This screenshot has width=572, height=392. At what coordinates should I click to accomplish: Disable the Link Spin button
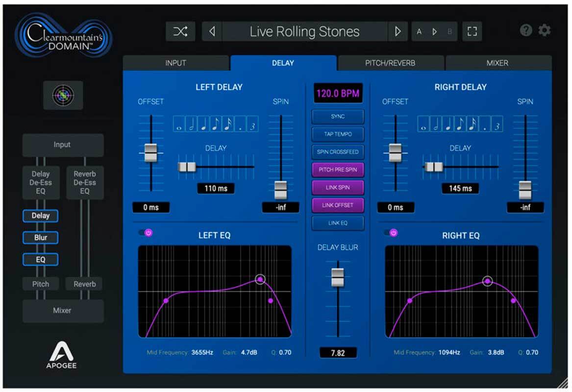click(x=338, y=188)
